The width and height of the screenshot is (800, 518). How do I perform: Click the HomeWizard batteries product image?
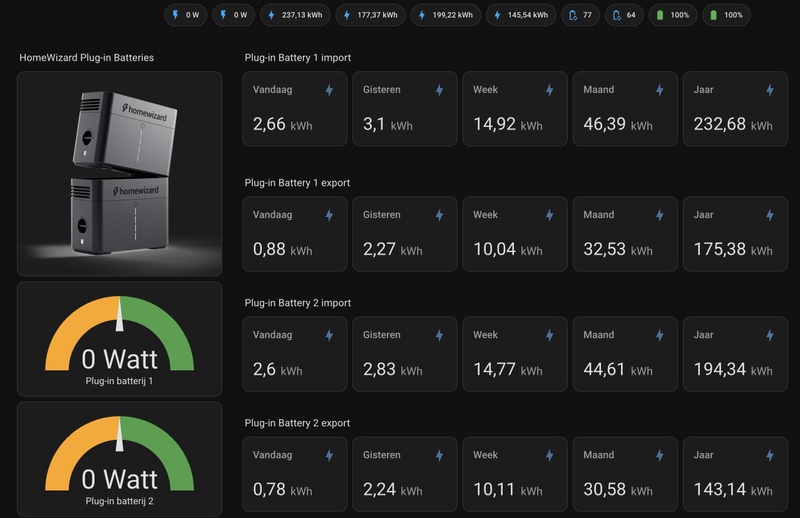tap(119, 174)
